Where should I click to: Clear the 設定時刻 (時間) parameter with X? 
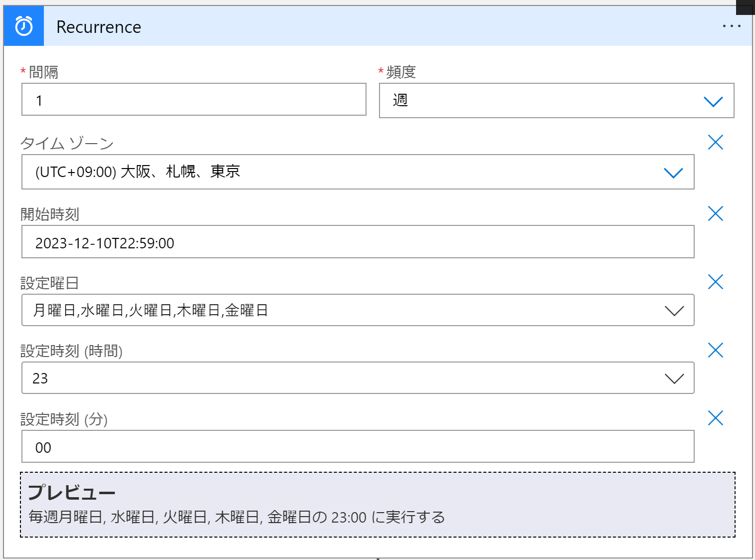click(x=716, y=350)
